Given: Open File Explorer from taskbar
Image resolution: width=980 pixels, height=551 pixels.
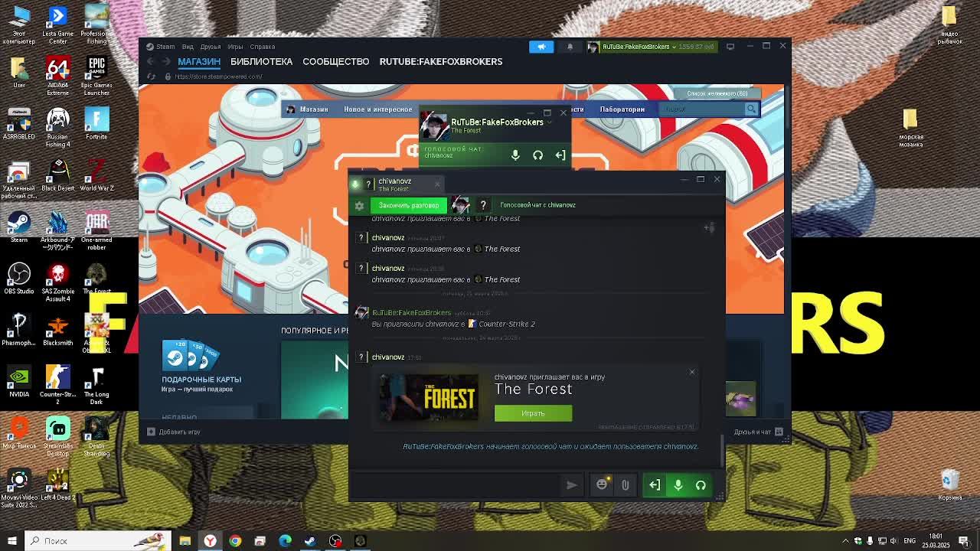Looking at the screenshot, I should [185, 541].
